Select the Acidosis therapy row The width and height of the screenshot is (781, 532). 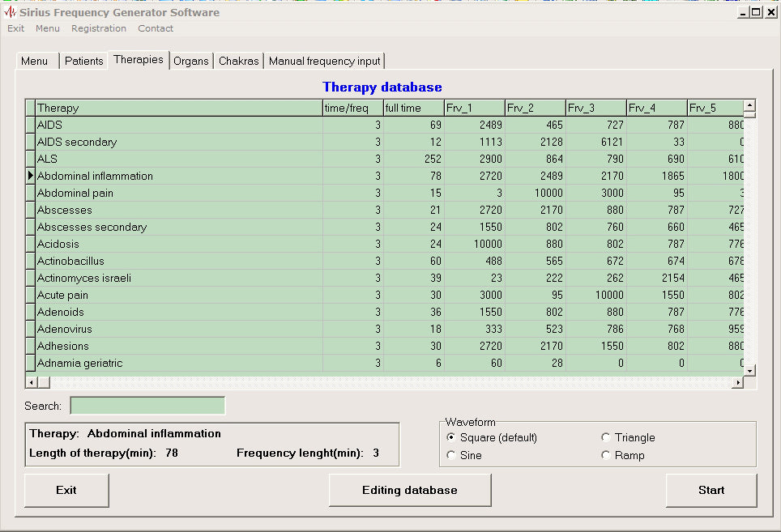tap(385, 244)
